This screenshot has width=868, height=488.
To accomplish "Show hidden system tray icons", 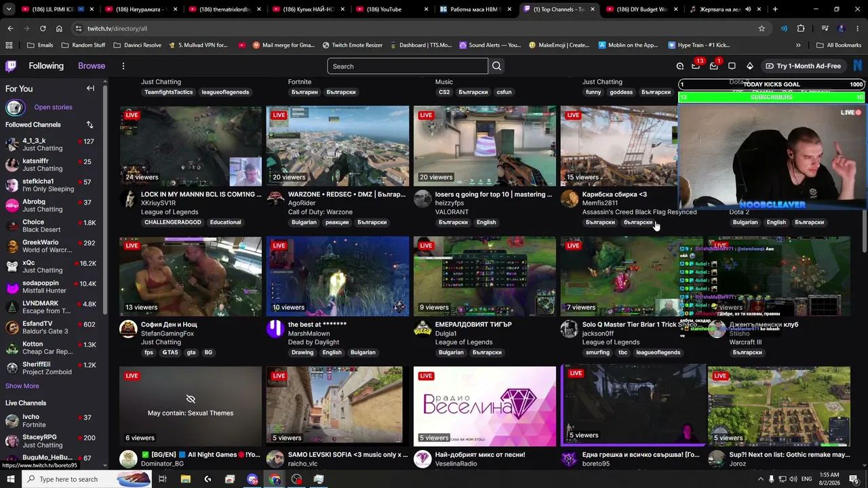I will click(x=760, y=479).
